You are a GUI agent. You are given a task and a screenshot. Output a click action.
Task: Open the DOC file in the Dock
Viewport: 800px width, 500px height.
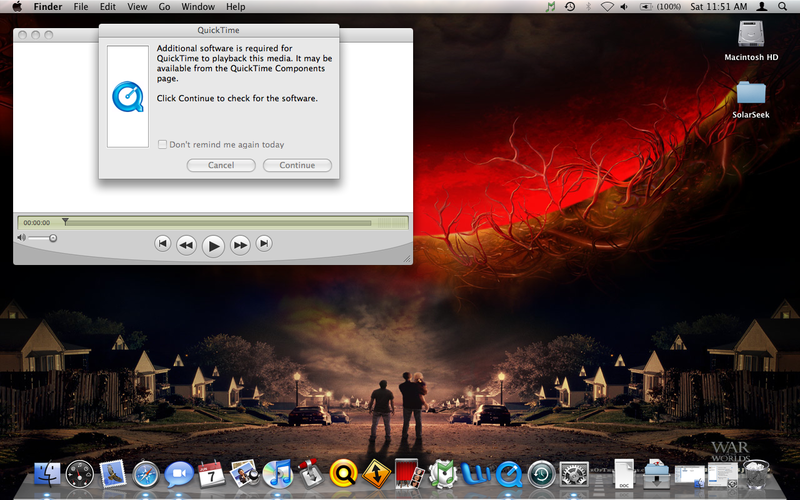(623, 473)
